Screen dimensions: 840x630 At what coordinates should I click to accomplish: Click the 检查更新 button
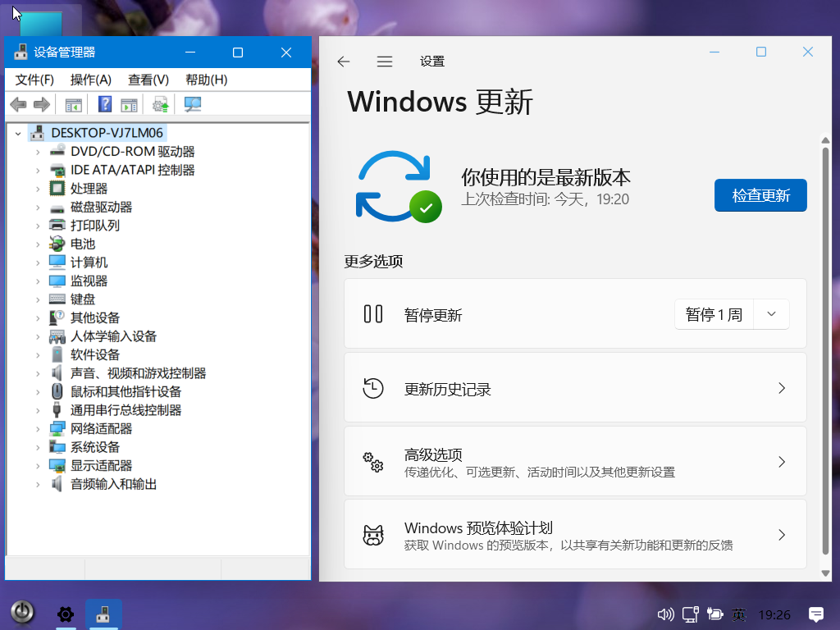(x=760, y=195)
